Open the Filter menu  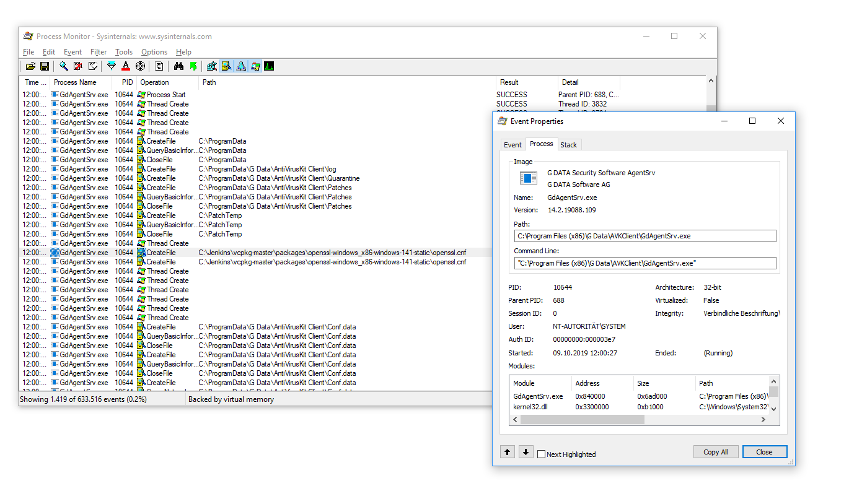tap(99, 52)
